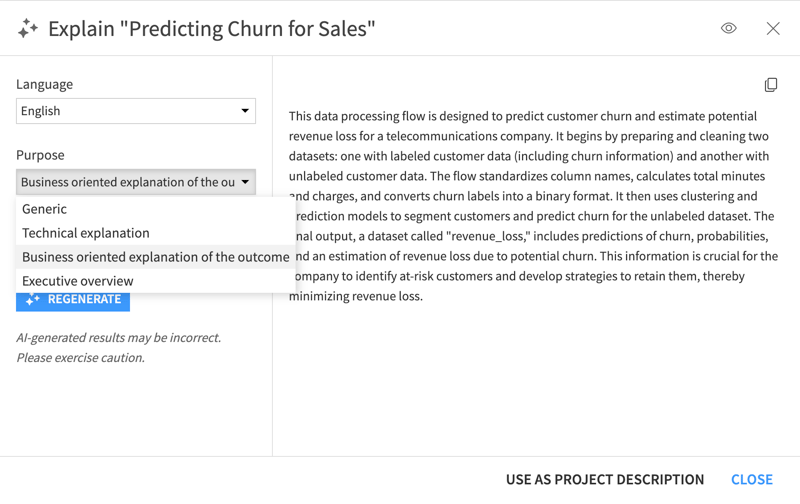Click the sparkle icon on the Regenerate button
The height and width of the screenshot is (504, 800).
33,299
